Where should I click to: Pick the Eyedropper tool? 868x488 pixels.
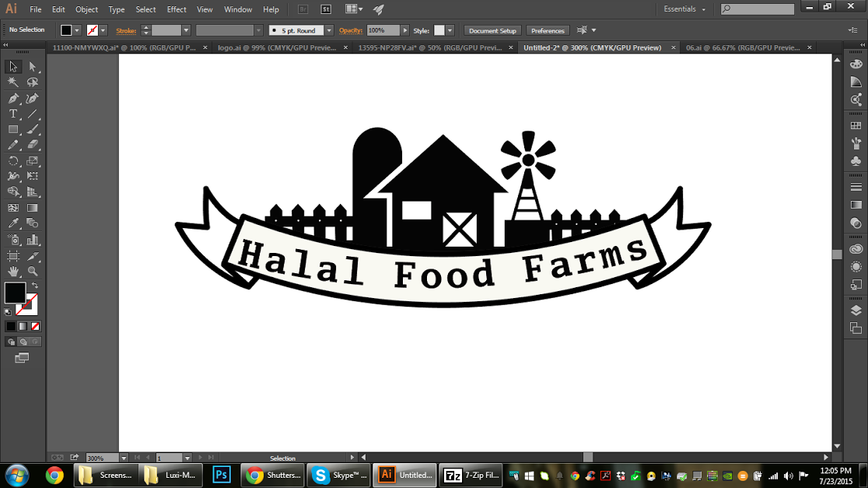13,224
